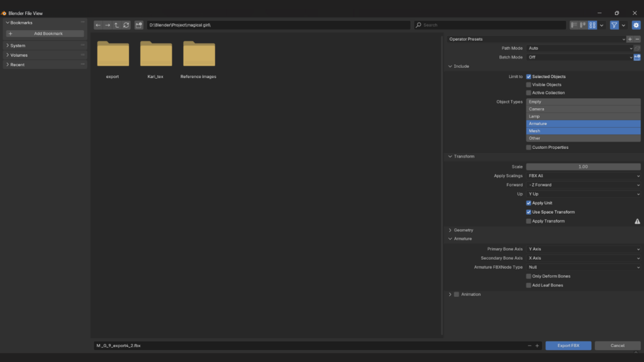Create a new folder
Image resolution: width=644 pixels, height=362 pixels.
tap(139, 25)
